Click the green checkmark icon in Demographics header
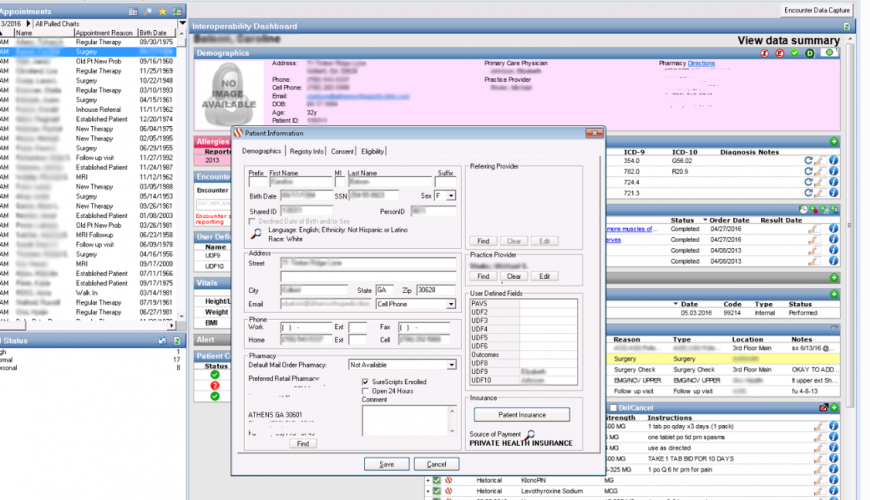 coord(793,52)
